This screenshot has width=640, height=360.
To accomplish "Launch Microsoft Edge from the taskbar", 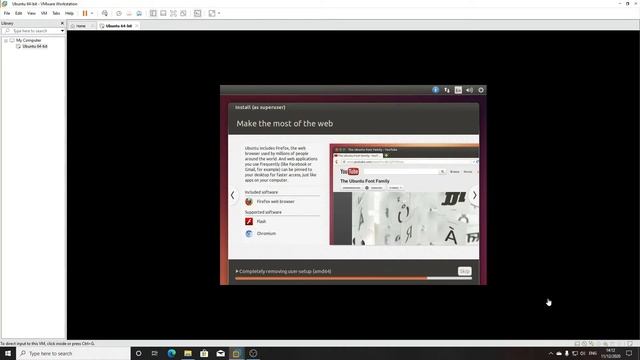I will coord(171,353).
